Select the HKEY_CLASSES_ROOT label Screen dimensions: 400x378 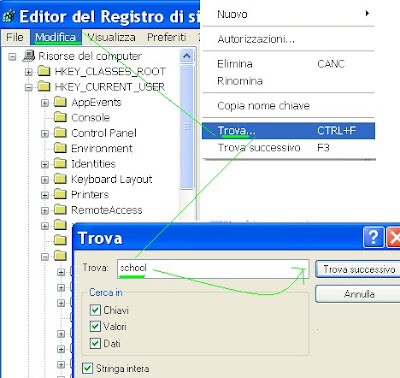(x=110, y=71)
